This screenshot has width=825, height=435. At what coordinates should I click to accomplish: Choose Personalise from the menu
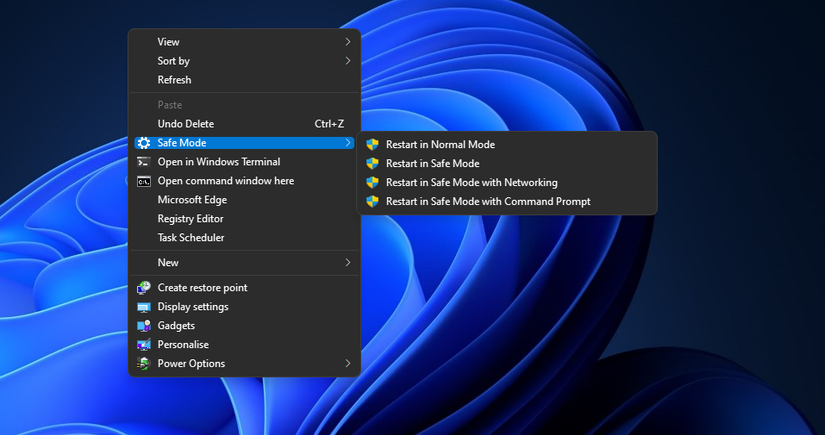coord(244,345)
